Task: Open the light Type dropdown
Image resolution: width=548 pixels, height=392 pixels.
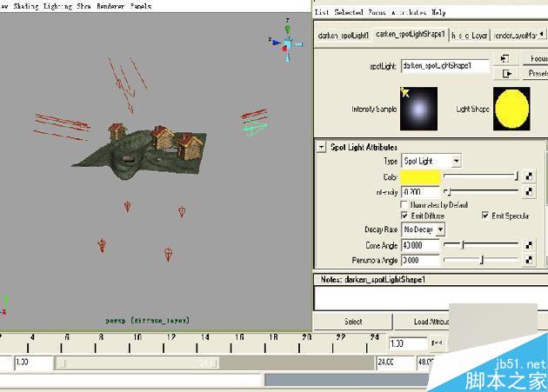Action: pyautogui.click(x=431, y=161)
